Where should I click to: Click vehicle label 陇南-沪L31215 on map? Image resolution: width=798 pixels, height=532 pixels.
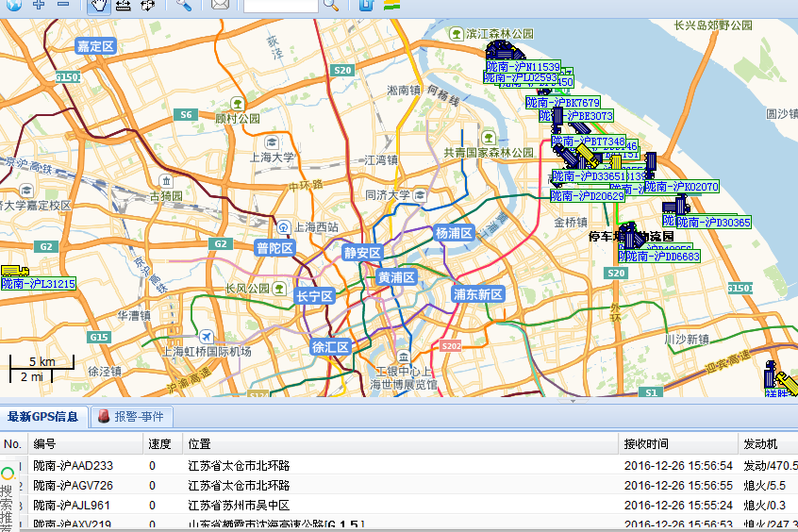(39, 284)
